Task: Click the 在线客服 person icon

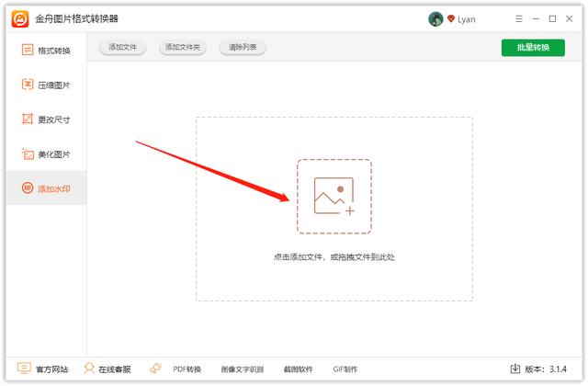Action: [x=89, y=369]
